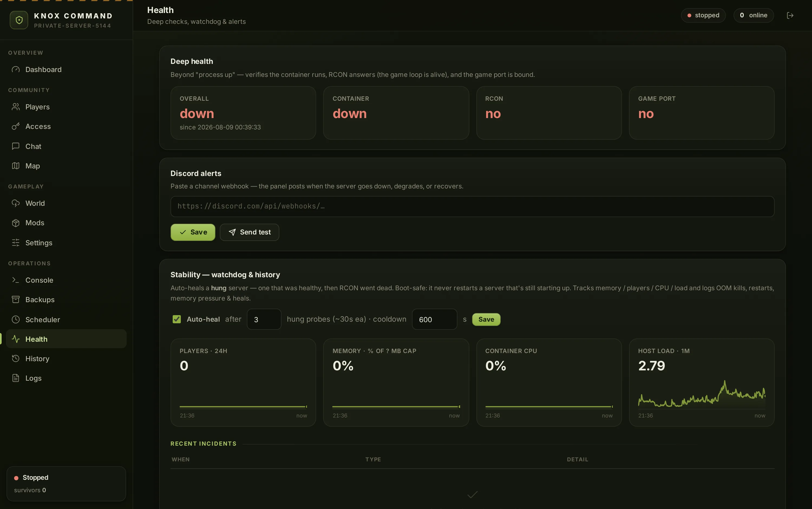The height and width of the screenshot is (509, 812).
Task: Click 'since 2026-08-09 00:39:33' text
Action: (x=220, y=127)
